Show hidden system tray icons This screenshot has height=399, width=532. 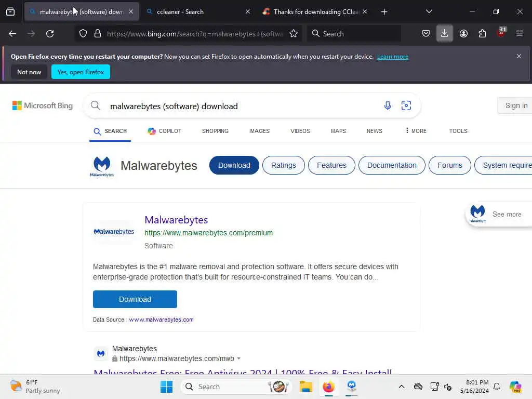pos(402,387)
